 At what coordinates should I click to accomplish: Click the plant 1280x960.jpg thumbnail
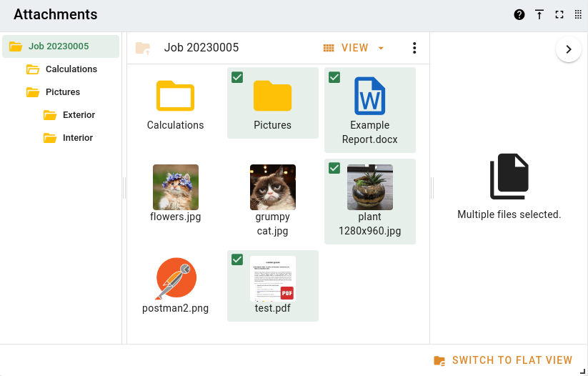pos(370,187)
